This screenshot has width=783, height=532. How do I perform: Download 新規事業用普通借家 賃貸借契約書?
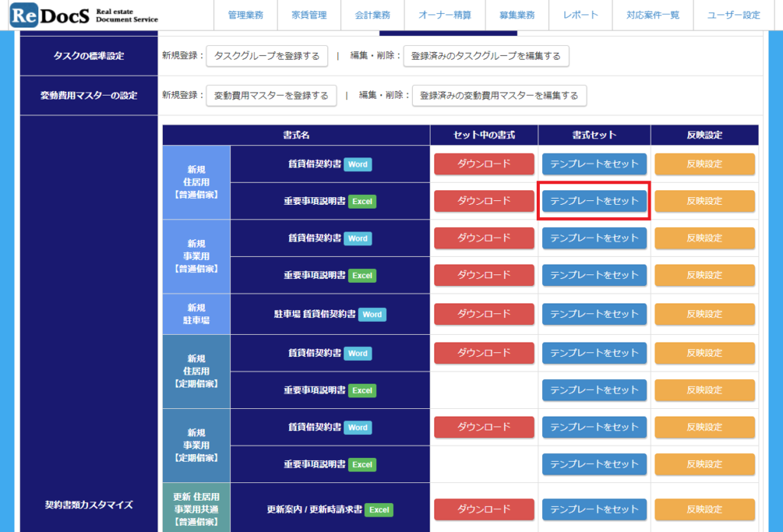point(484,238)
